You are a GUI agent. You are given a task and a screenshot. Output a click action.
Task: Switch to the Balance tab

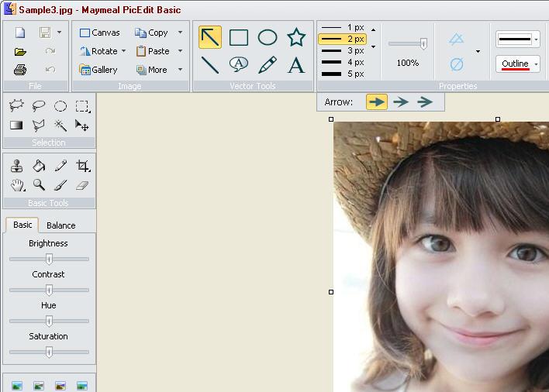60,225
